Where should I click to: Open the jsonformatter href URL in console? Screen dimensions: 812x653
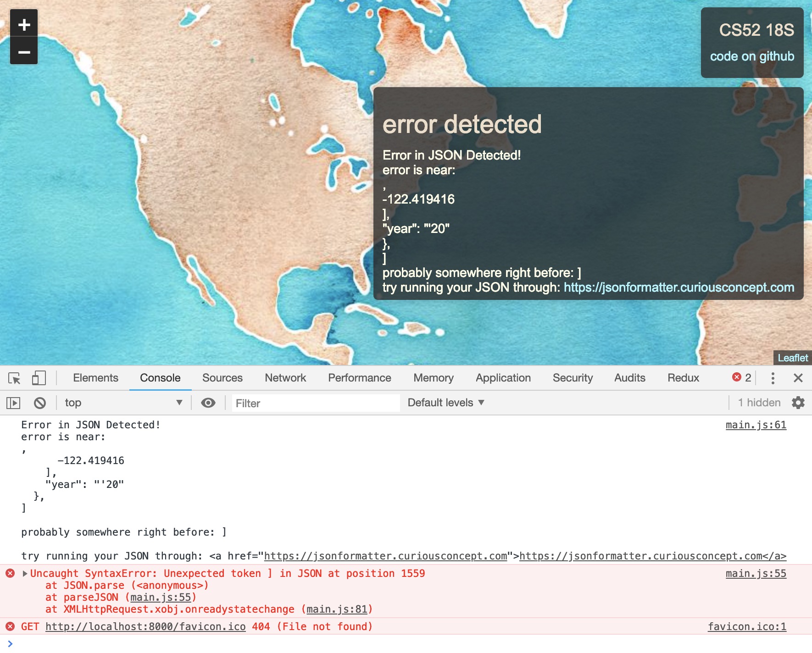[x=385, y=556]
